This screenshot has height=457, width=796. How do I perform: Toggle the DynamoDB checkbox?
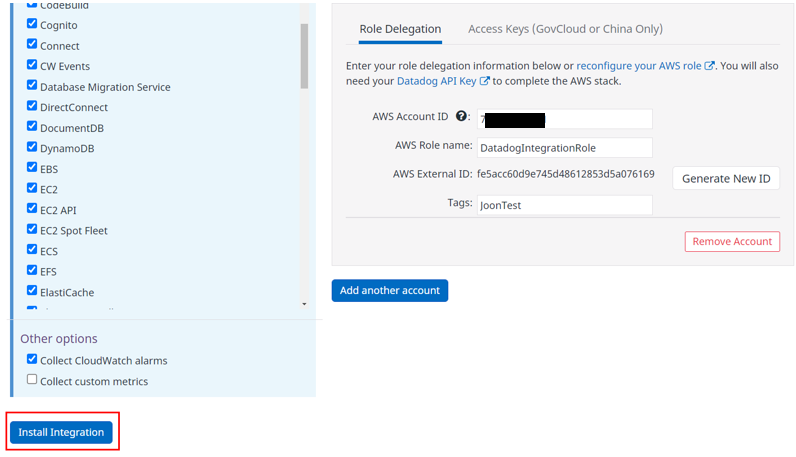coord(32,147)
